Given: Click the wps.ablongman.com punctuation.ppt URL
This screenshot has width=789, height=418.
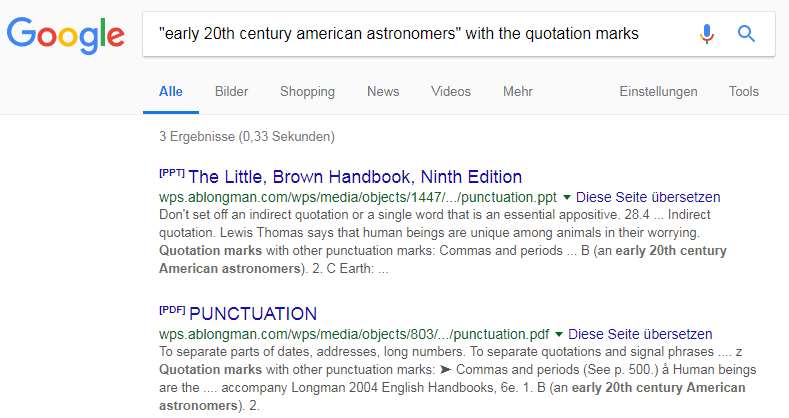Looking at the screenshot, I should tap(358, 197).
